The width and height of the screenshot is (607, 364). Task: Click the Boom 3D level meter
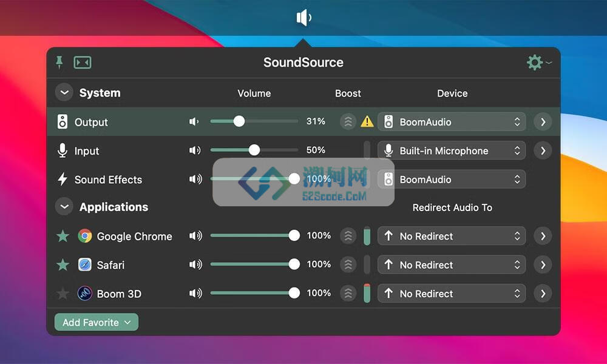pyautogui.click(x=367, y=293)
